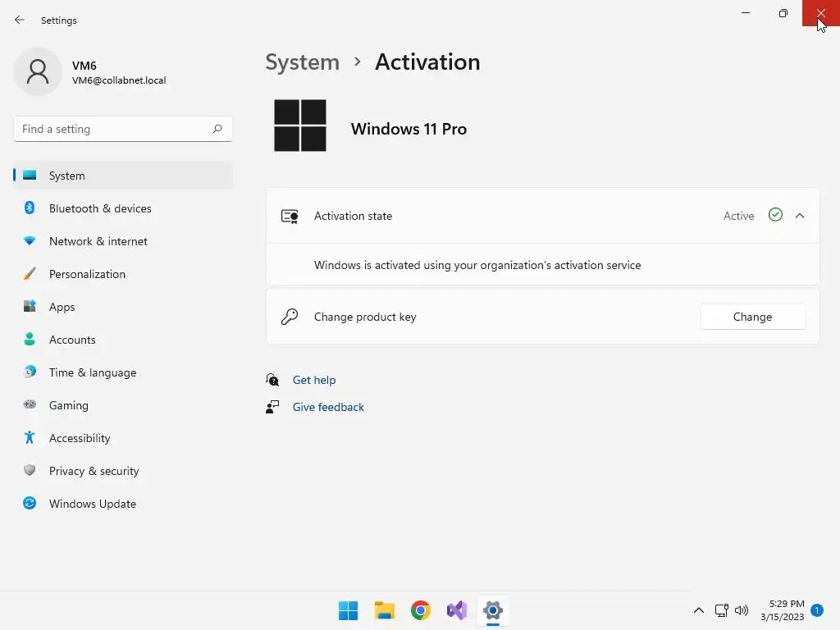Click the Windows 11 Pro edition text
The width and height of the screenshot is (840, 630).
(x=409, y=129)
